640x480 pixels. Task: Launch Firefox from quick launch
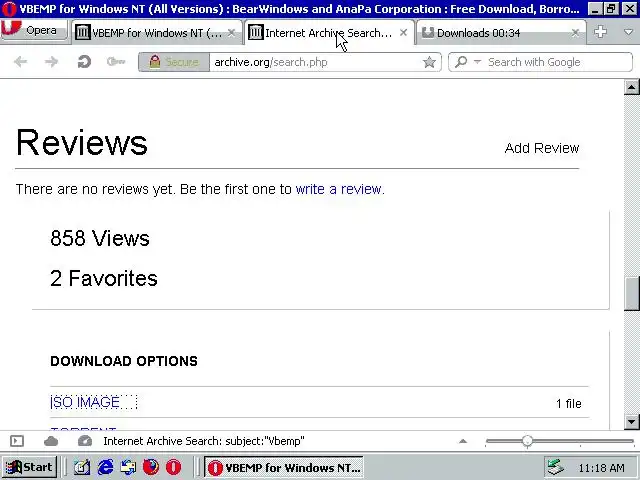pyautogui.click(x=151, y=467)
